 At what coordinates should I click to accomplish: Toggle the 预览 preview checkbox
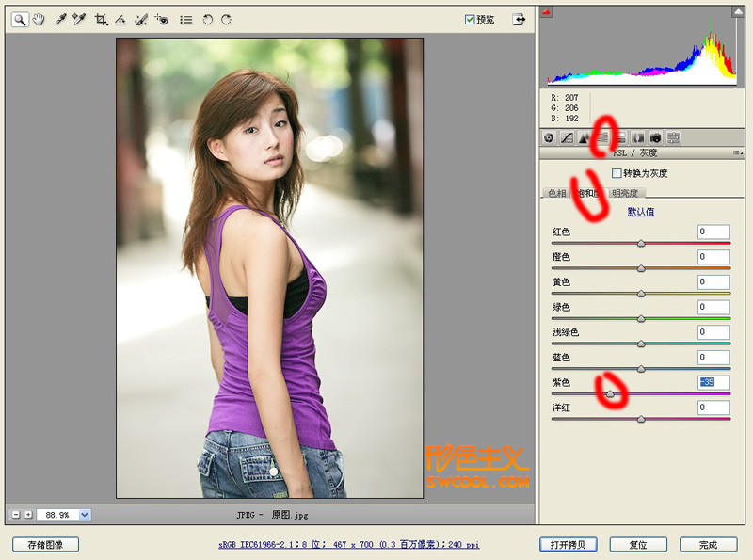pos(470,20)
